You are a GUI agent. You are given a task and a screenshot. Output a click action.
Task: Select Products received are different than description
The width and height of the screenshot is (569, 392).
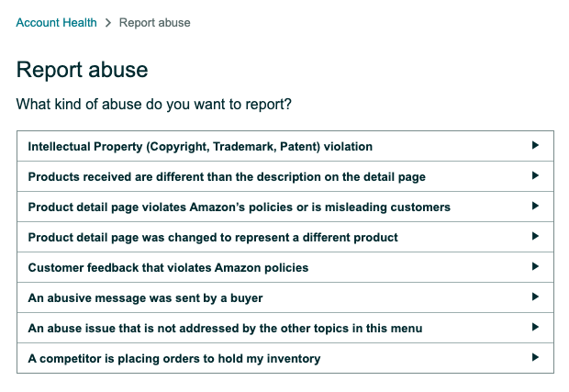point(227,177)
